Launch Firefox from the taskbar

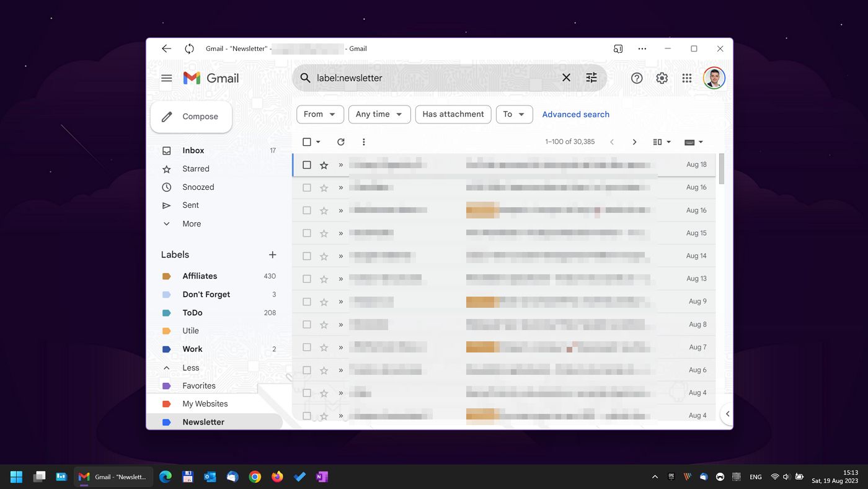click(277, 477)
